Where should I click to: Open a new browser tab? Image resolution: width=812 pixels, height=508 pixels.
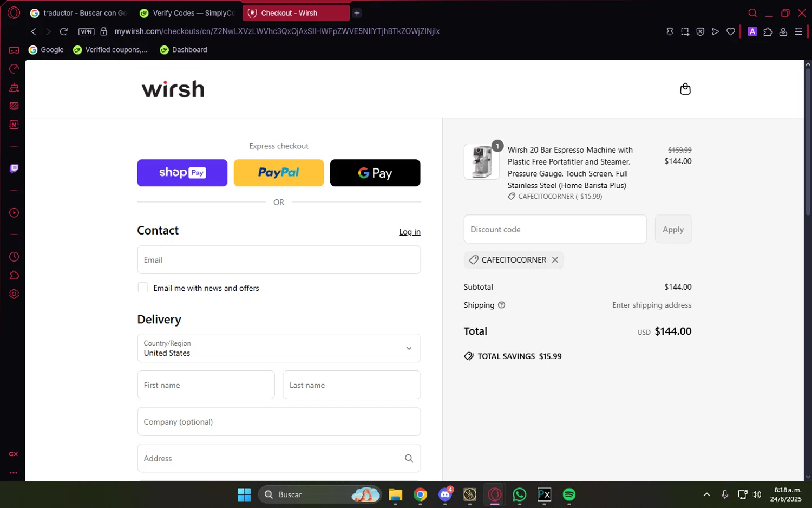357,13
